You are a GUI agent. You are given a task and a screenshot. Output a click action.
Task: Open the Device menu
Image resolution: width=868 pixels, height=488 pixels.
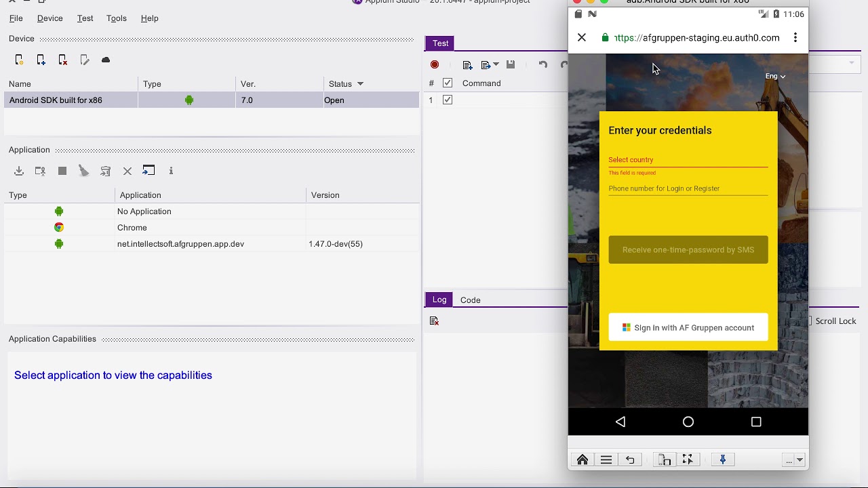(x=50, y=18)
